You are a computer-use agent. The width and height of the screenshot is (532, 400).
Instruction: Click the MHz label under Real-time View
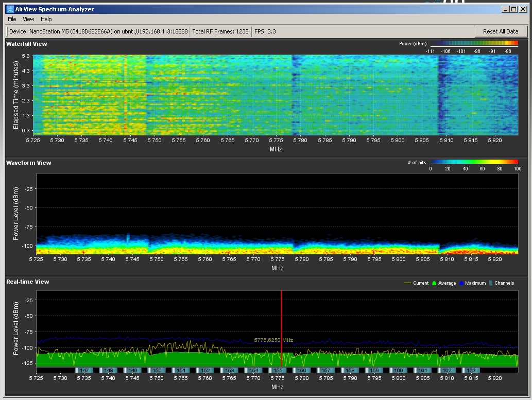tap(277, 387)
